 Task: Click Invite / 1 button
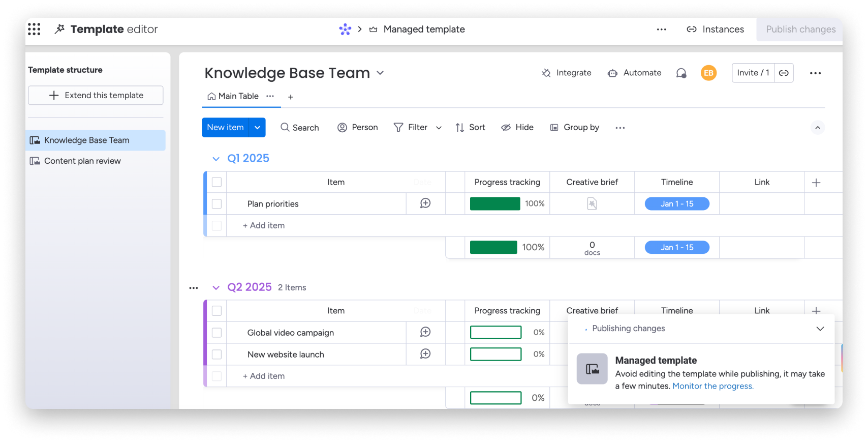753,73
